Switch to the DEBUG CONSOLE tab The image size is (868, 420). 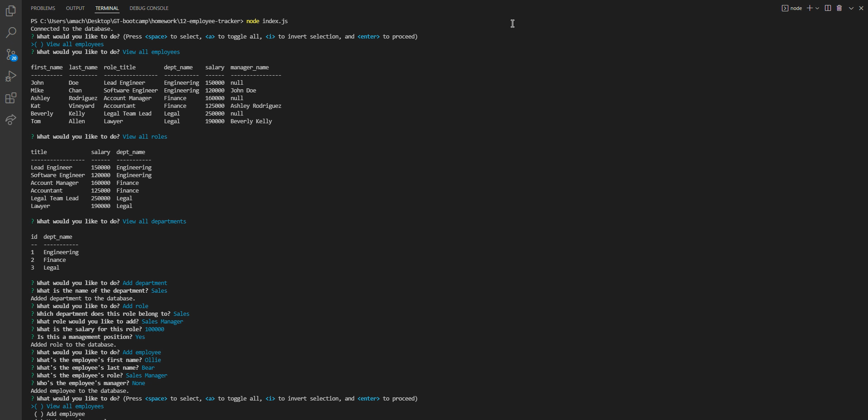point(149,8)
